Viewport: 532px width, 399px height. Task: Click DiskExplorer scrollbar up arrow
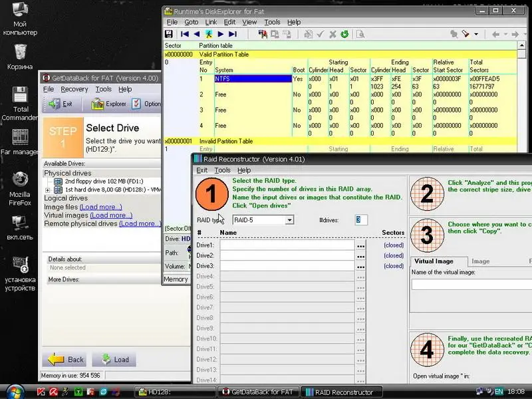(522, 45)
